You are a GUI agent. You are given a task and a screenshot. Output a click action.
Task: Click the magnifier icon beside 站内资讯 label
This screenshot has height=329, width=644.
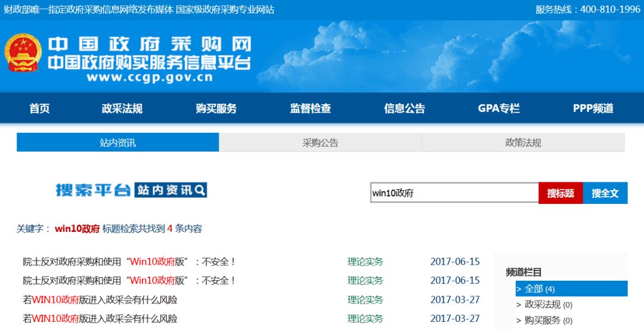200,190
